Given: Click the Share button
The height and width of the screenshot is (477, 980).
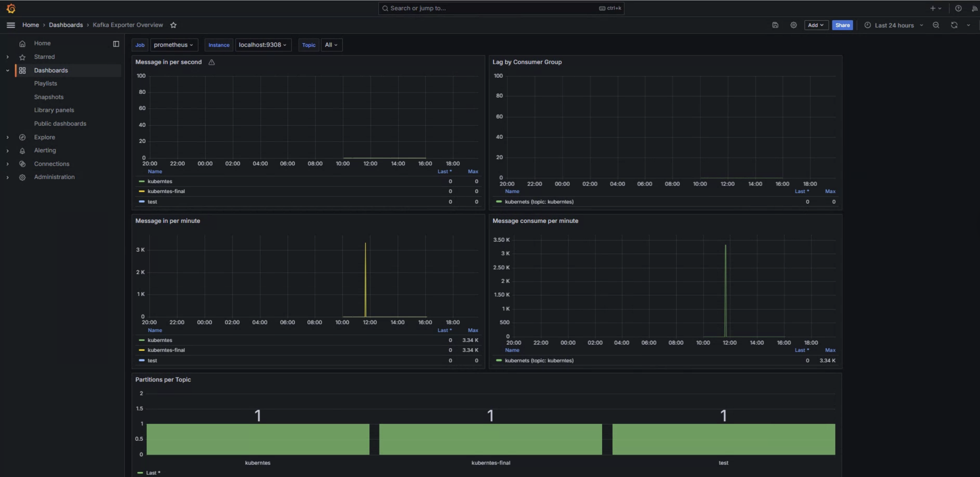Looking at the screenshot, I should pos(842,25).
